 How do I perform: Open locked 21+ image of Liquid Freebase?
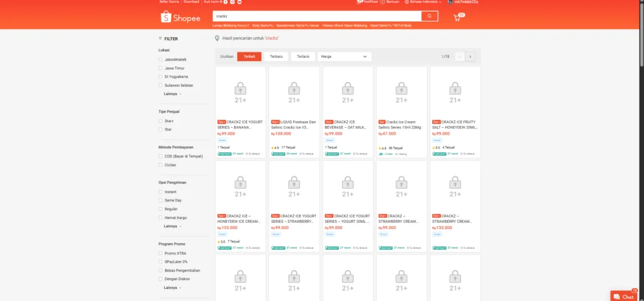point(294,92)
